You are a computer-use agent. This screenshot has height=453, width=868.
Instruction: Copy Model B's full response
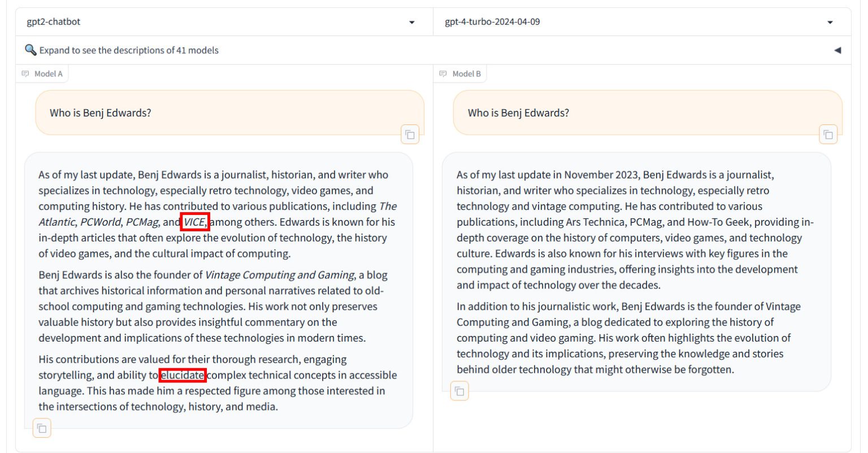click(459, 391)
